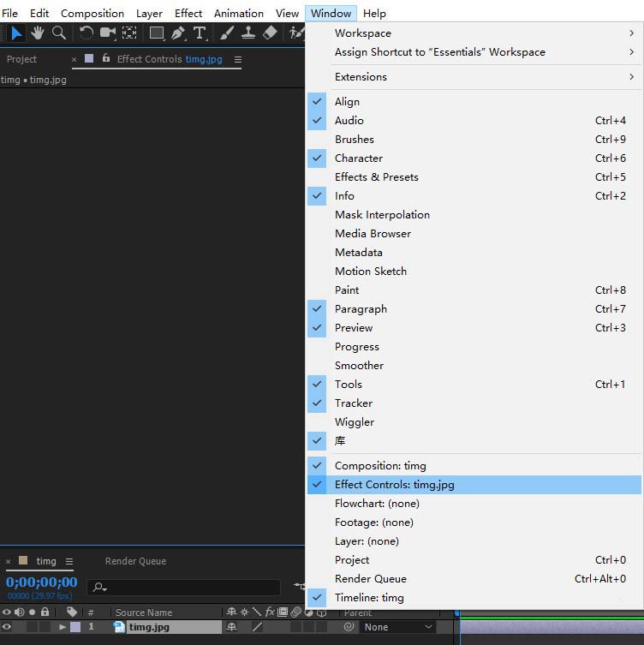The image size is (644, 645).
Task: Select the Rotation tool
Action: click(86, 33)
